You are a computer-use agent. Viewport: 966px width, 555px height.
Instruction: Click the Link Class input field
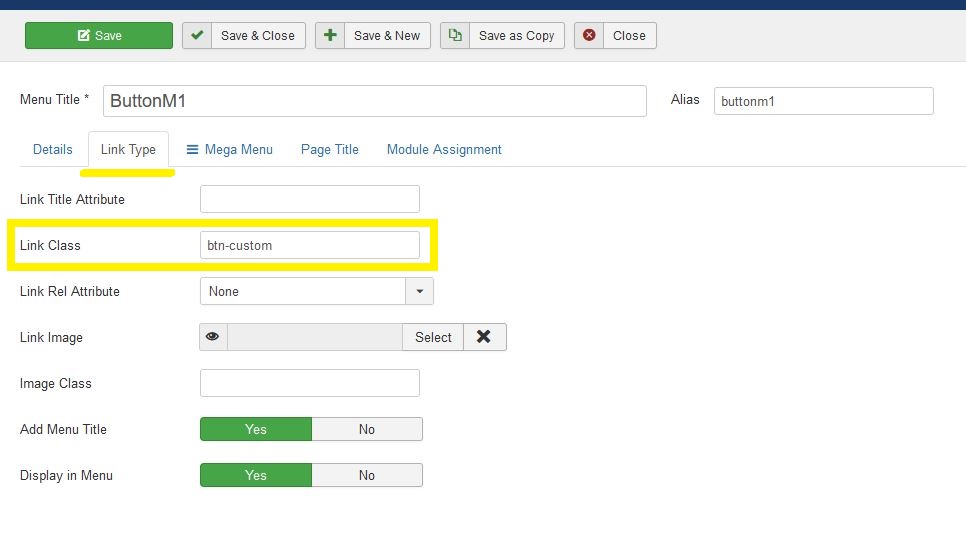pos(310,245)
